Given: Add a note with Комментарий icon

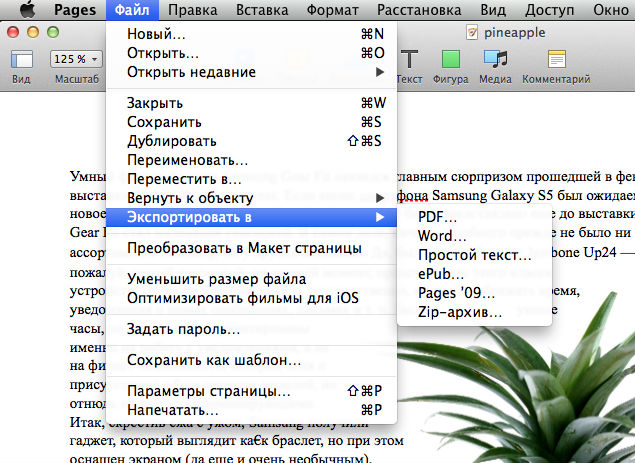Looking at the screenshot, I should click(556, 59).
